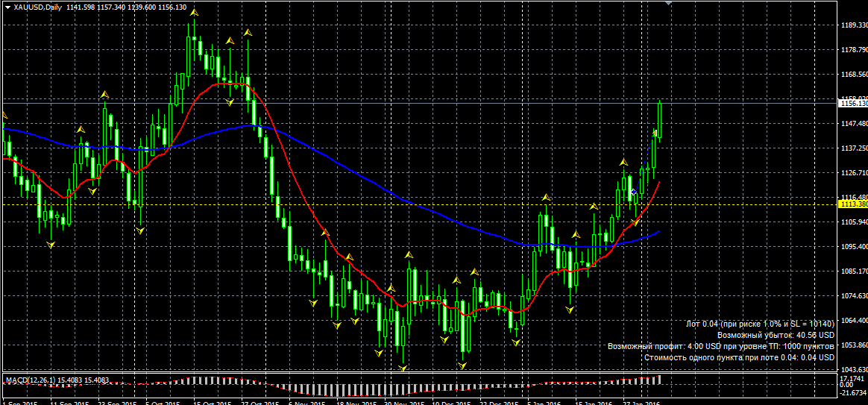Image resolution: width=868 pixels, height=405 pixels.
Task: Click the 1178.790 price scale label
Action: click(x=853, y=50)
